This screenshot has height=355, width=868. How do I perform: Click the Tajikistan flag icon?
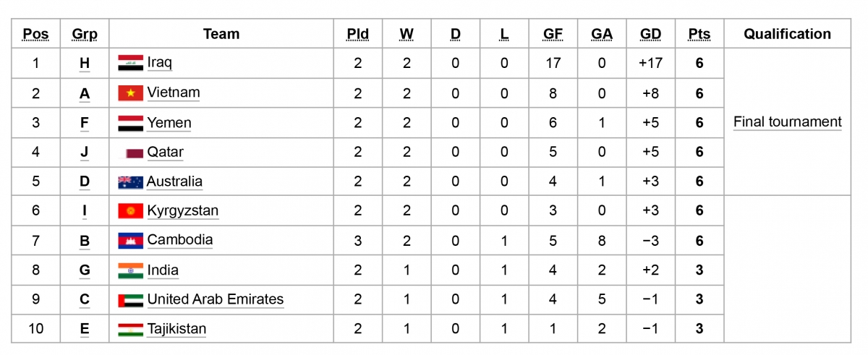tap(131, 330)
